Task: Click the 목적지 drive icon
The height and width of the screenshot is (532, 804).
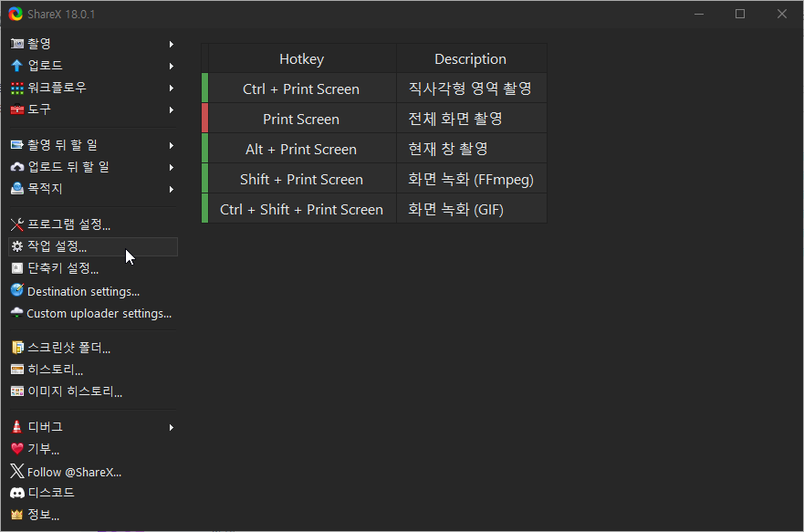Action: [x=17, y=189]
